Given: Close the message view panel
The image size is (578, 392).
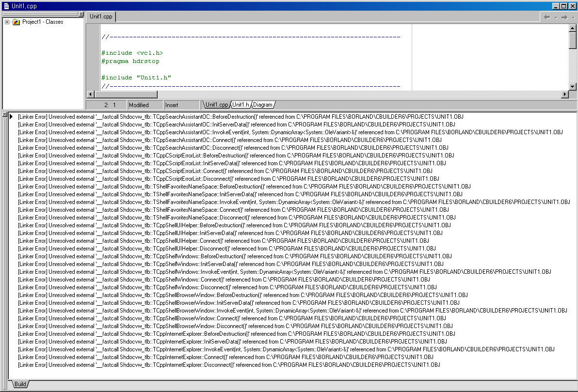Looking at the screenshot, I should [4, 114].
